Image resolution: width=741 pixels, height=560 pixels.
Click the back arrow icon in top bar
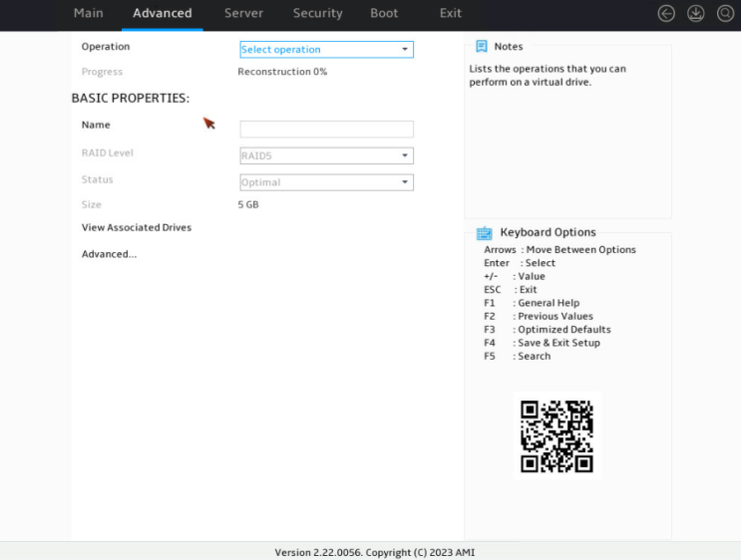coord(666,13)
